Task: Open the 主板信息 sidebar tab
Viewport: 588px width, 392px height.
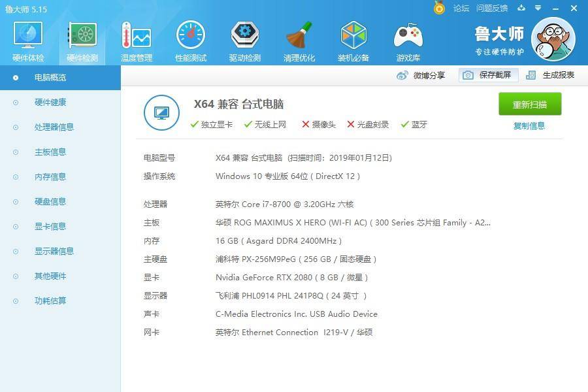Action: click(50, 152)
